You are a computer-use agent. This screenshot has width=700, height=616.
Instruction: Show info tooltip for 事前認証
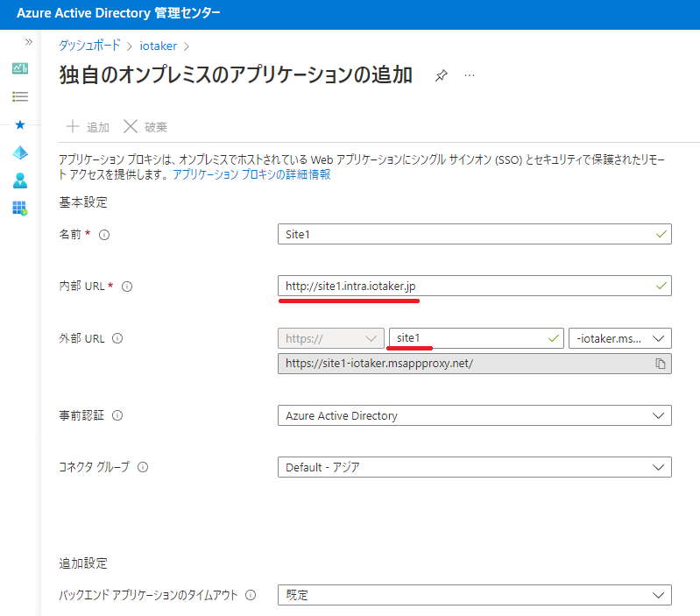tap(117, 415)
